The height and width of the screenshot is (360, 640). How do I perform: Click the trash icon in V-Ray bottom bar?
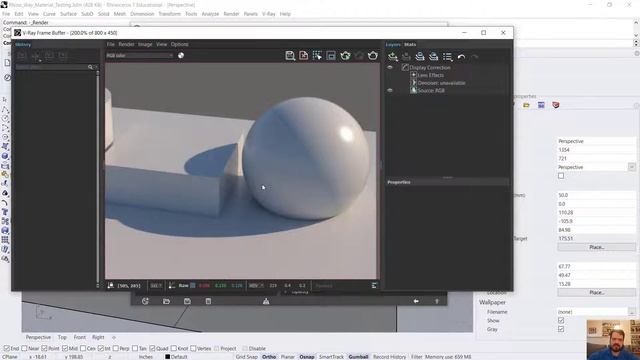point(208,301)
